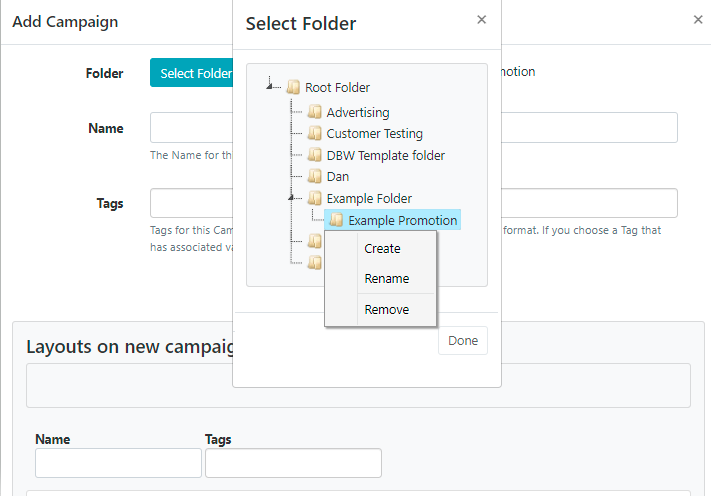
Task: Click the Example Promotion folder icon
Action: point(336,220)
